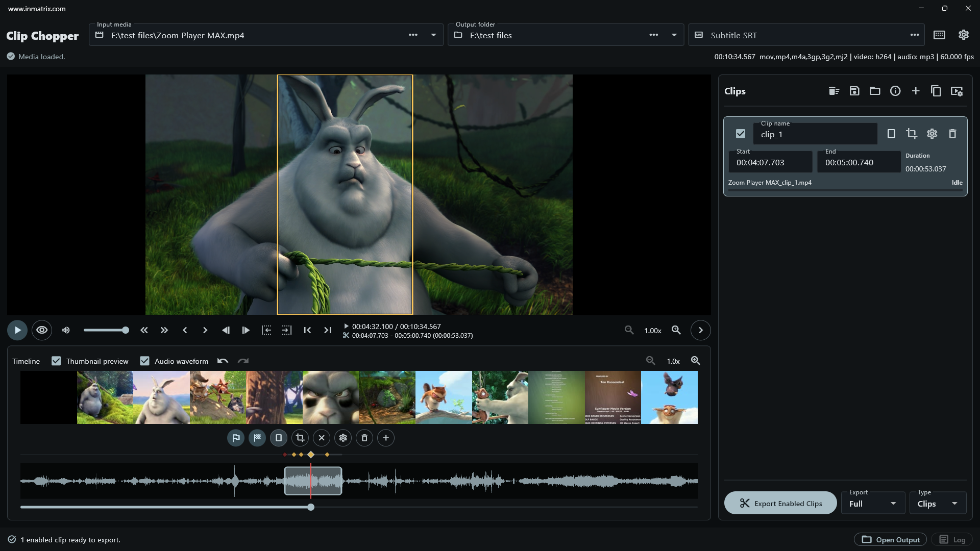Click the large diamond timeline marker

pos(311,455)
